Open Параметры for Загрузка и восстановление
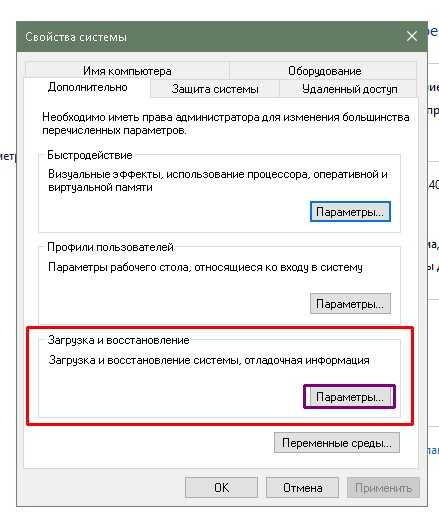This screenshot has height=532, width=439. (350, 397)
